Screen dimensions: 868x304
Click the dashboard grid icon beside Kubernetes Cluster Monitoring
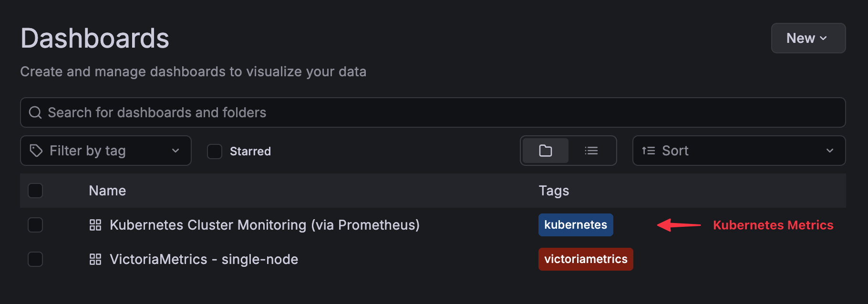[95, 225]
